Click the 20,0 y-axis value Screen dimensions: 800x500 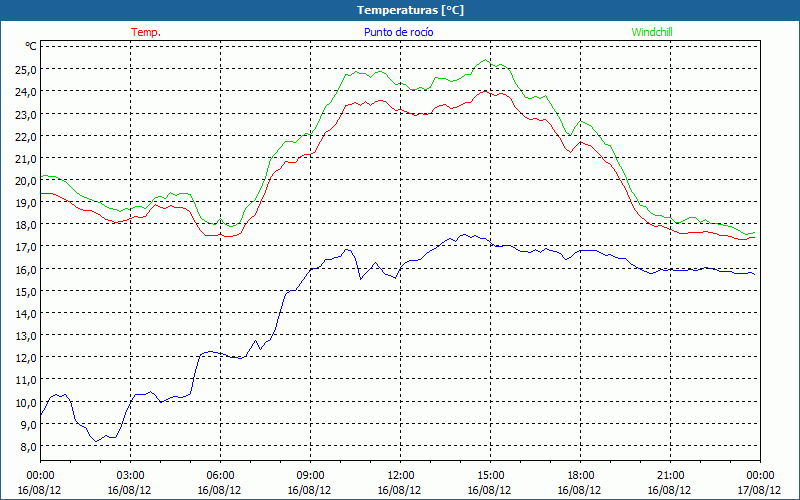(x=26, y=181)
